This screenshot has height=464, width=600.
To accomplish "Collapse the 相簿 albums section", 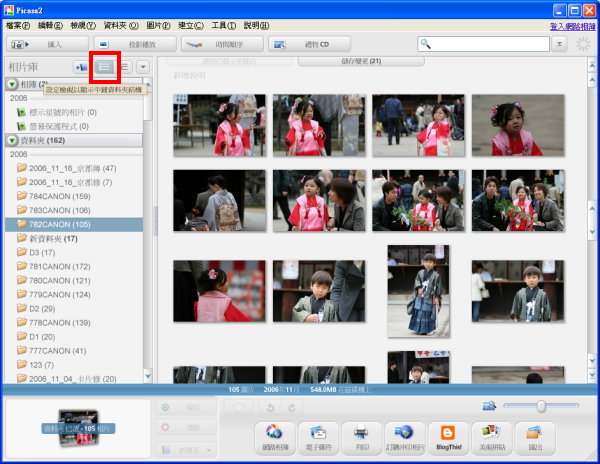I will [12, 84].
